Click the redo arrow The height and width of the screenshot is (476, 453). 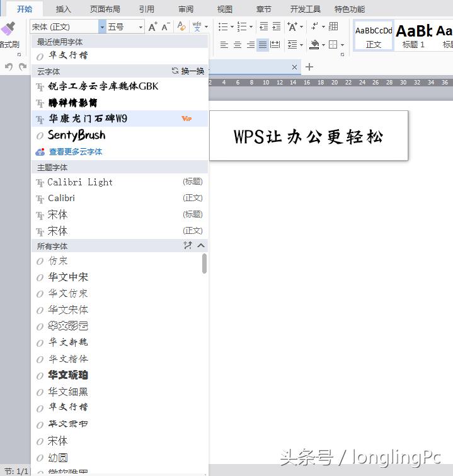[x=23, y=66]
